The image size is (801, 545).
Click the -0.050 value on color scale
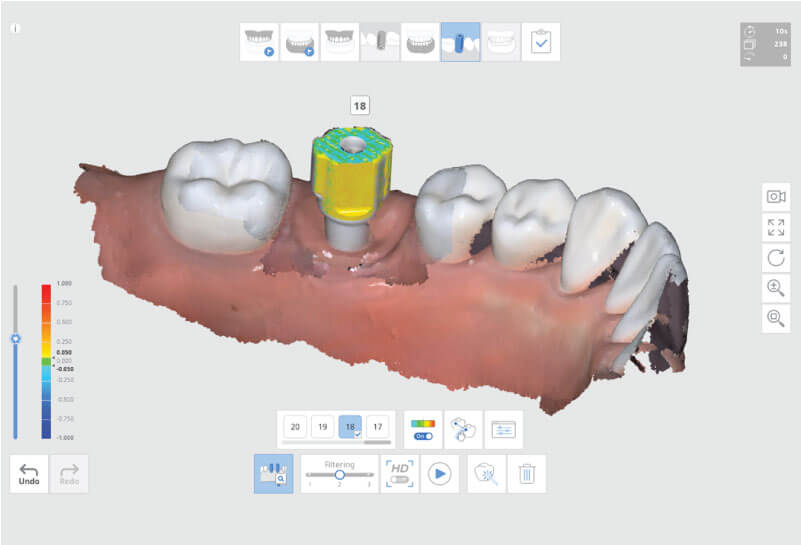pyautogui.click(x=65, y=369)
